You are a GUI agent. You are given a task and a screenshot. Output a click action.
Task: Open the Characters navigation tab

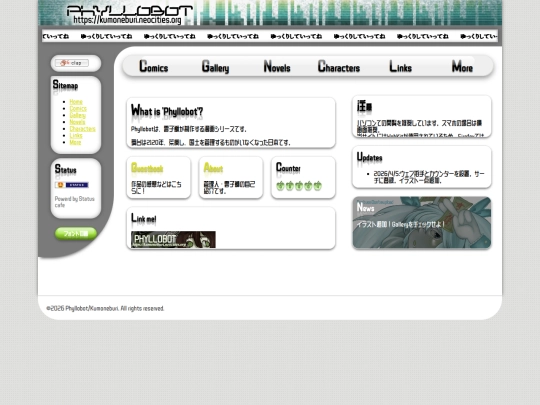pos(339,66)
